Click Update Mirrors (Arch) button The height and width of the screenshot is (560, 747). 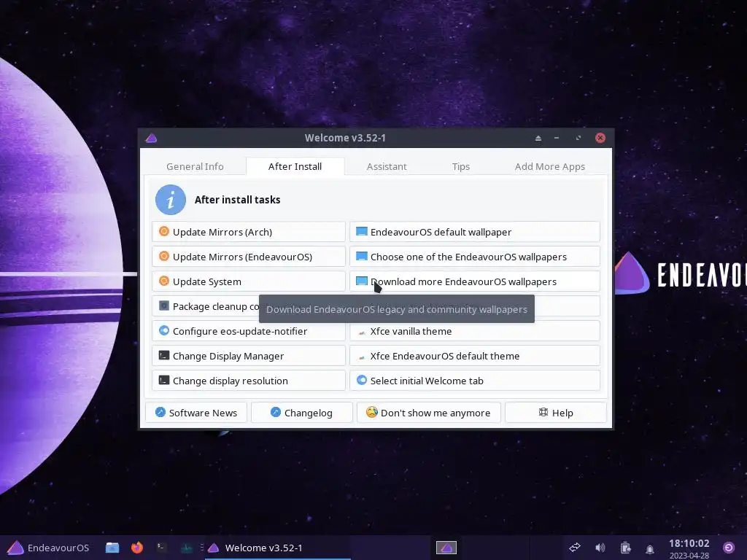[x=249, y=232]
